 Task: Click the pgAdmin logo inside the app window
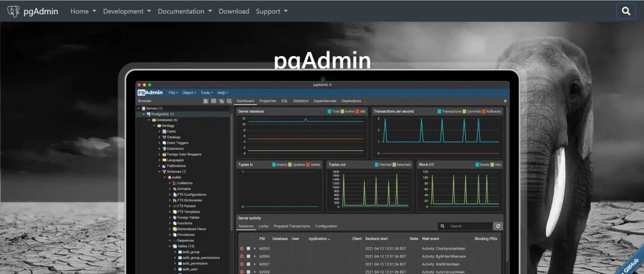point(150,93)
